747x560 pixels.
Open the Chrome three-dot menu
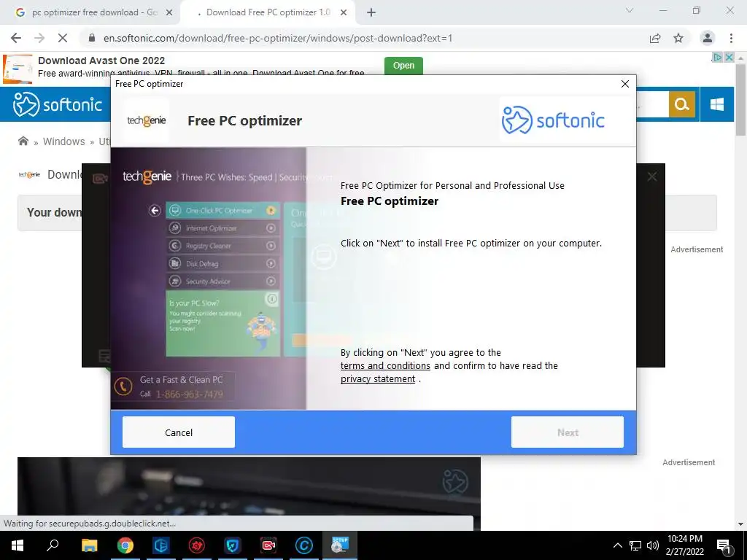pos(731,38)
